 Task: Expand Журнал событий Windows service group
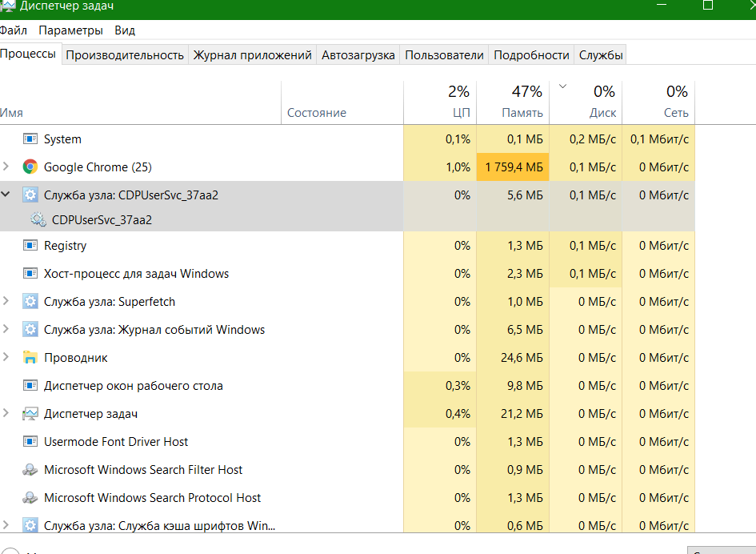[6, 330]
